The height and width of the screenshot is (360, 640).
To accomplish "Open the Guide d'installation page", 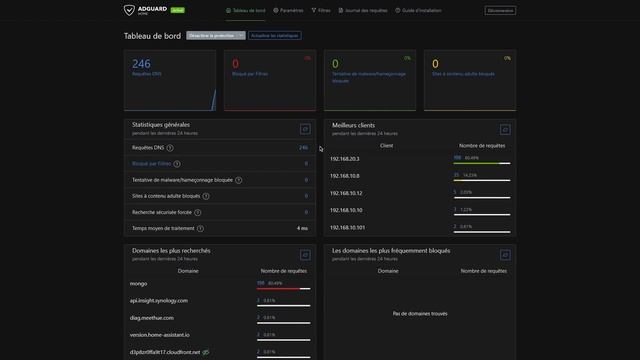I will pos(418,11).
